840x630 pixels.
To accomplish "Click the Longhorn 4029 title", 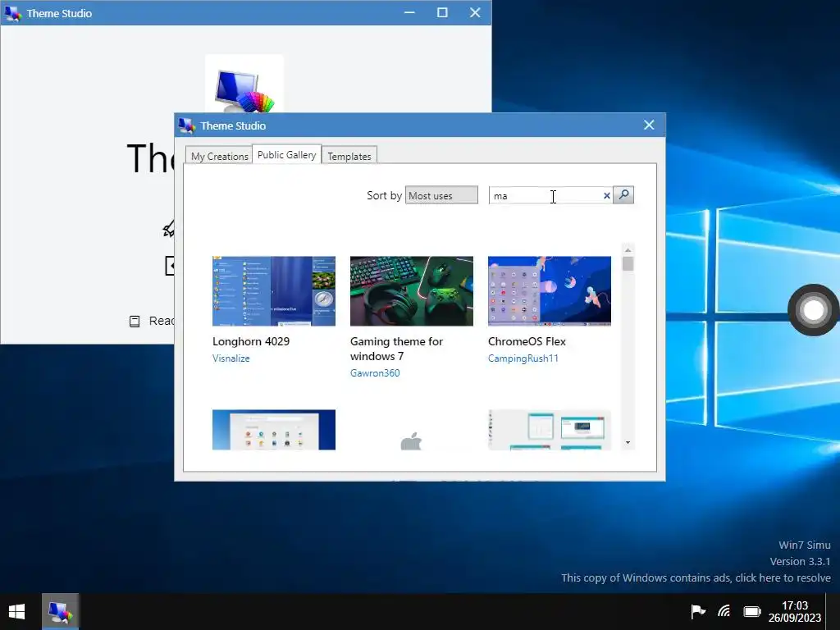I will pyautogui.click(x=251, y=341).
